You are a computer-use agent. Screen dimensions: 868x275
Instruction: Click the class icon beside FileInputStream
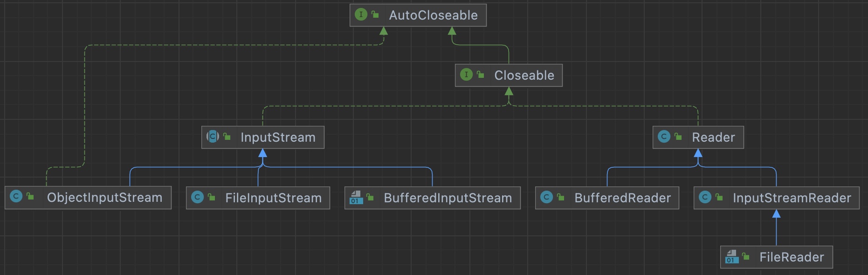pyautogui.click(x=197, y=197)
